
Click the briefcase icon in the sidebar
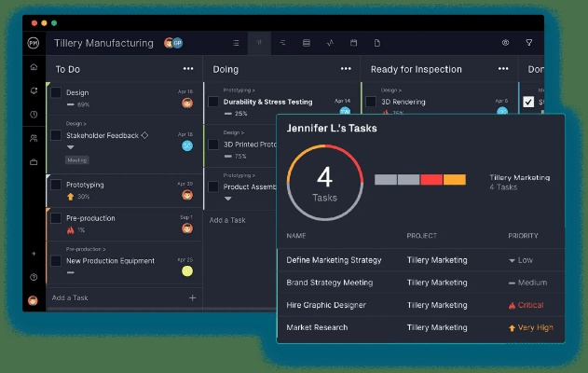coord(34,162)
